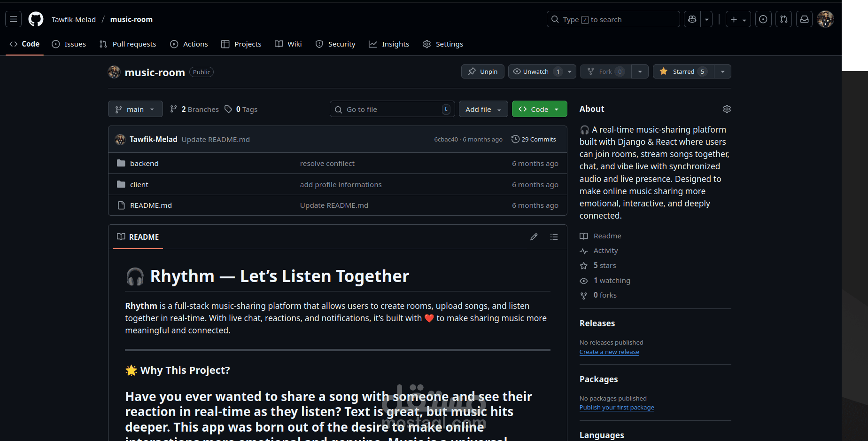Open the 29 Commits history

click(534, 139)
